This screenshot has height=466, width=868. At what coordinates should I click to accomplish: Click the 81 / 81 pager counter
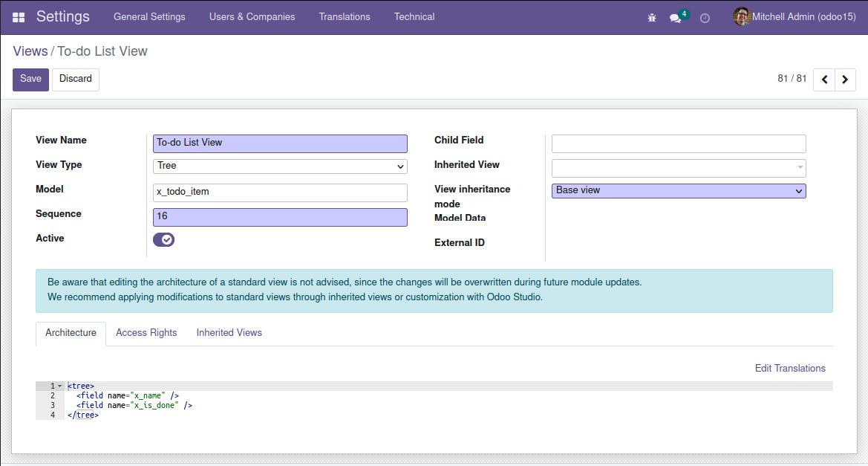792,79
